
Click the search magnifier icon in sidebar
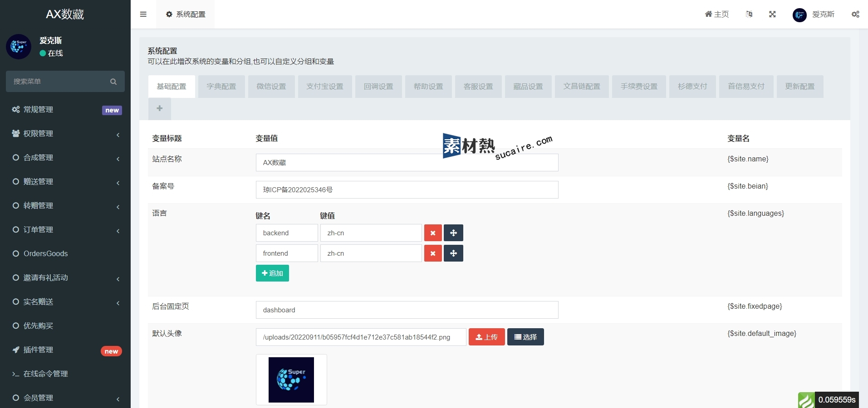[113, 82]
